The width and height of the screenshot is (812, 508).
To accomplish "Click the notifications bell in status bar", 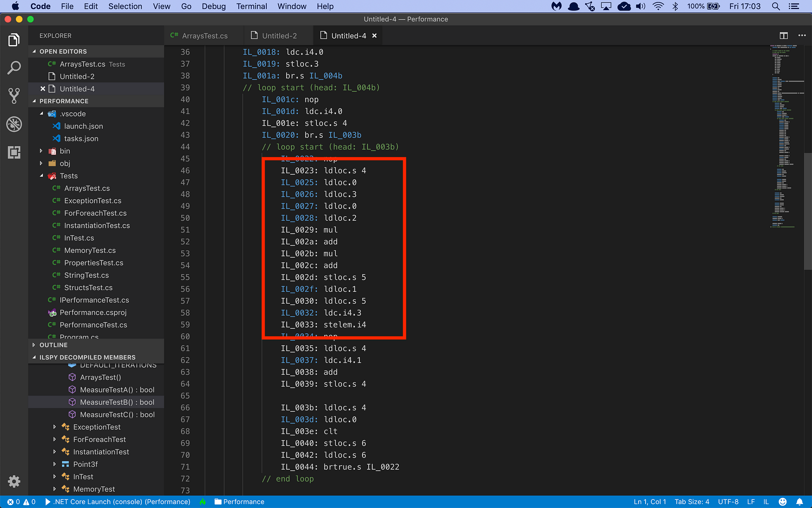I will [x=799, y=502].
